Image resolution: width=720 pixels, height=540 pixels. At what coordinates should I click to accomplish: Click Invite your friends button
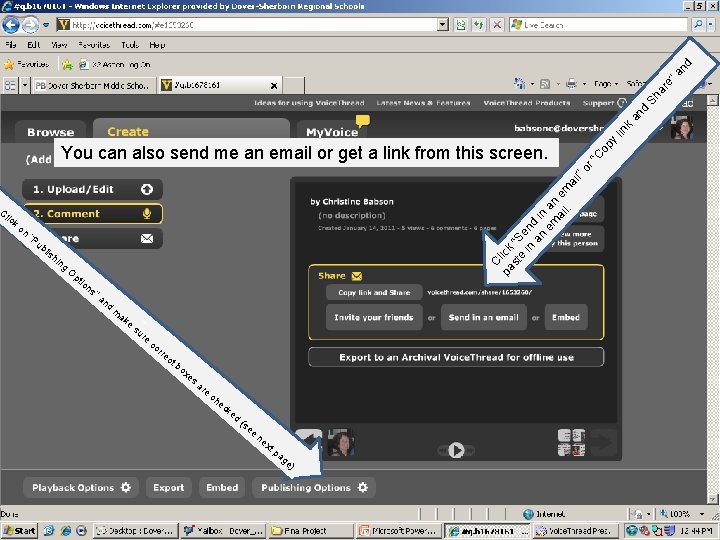tap(374, 317)
